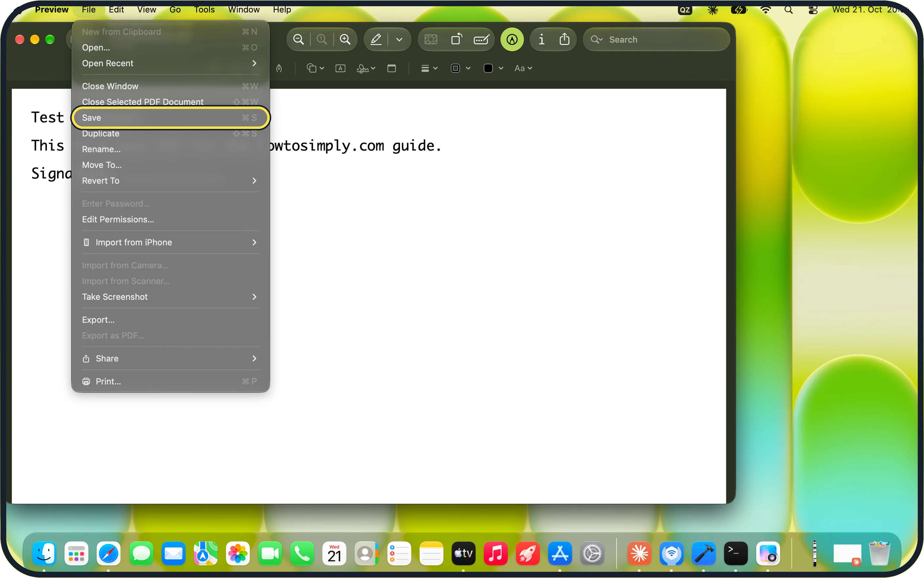Expand the Revert To submenu
This screenshot has width=924, height=578.
click(171, 180)
